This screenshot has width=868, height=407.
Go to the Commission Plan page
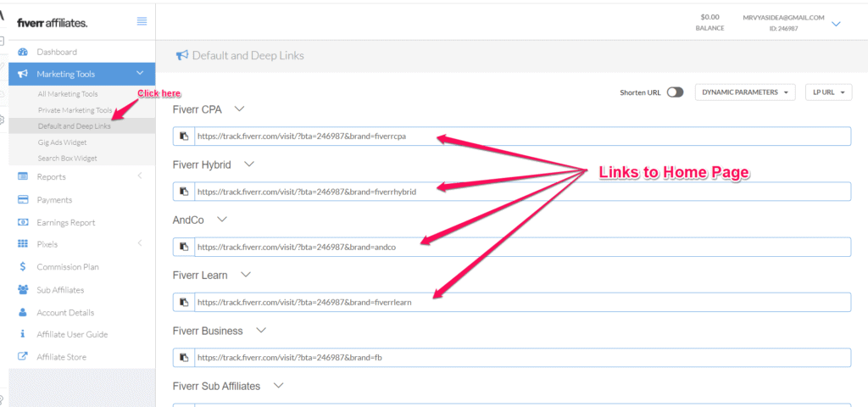(x=67, y=267)
